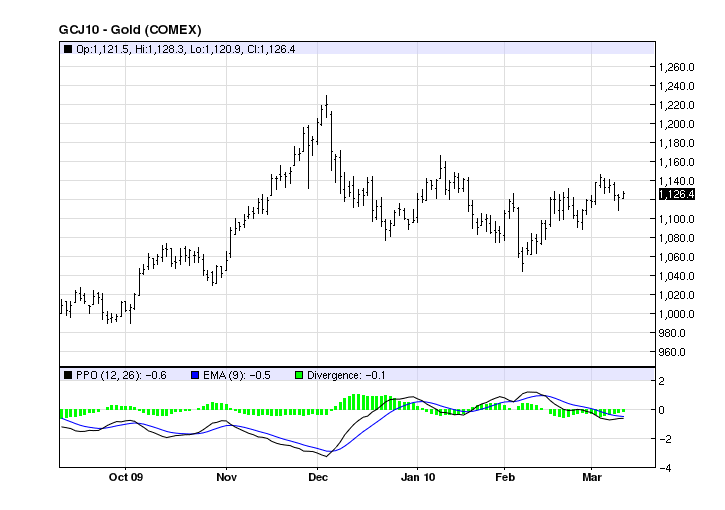Viewport: 725px width, 510px height.
Task: Click the green Divergence legend square
Action: click(299, 375)
